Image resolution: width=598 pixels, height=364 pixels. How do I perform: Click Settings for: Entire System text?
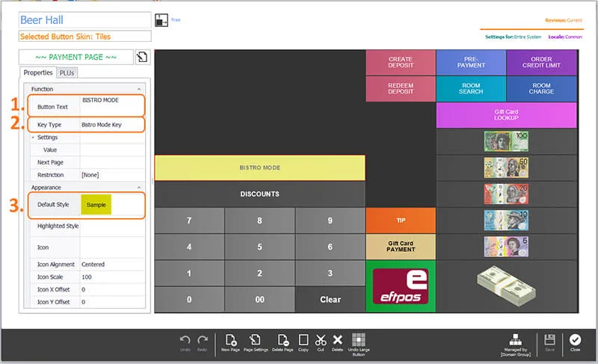click(x=513, y=37)
